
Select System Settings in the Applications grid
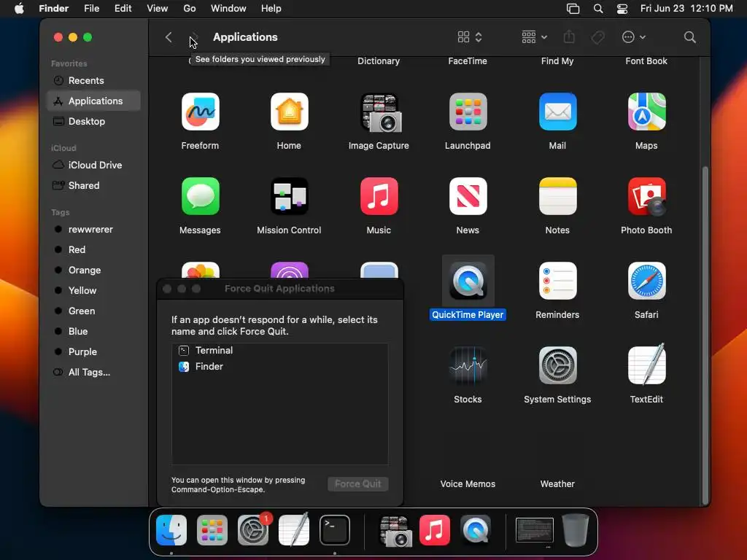pos(557,365)
